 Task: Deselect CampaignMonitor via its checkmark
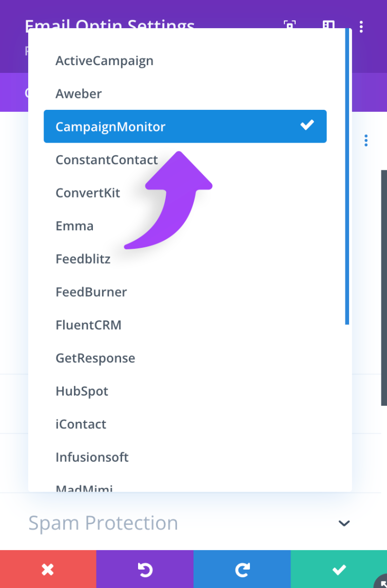(307, 124)
